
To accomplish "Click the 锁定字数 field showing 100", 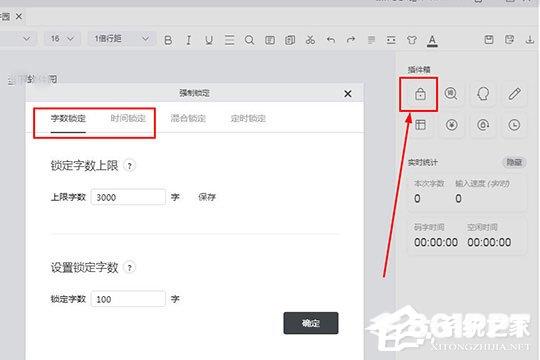I will [128, 299].
